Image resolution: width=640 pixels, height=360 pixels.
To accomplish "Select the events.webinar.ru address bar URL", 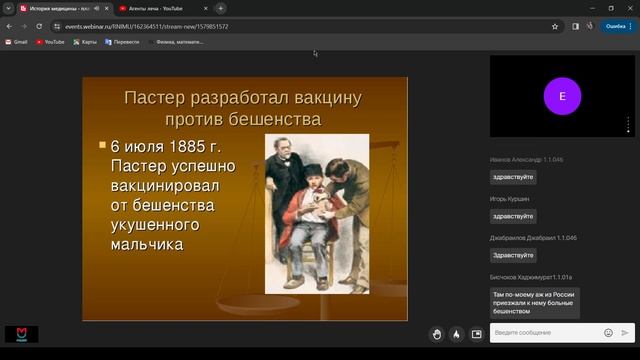I will (x=147, y=27).
